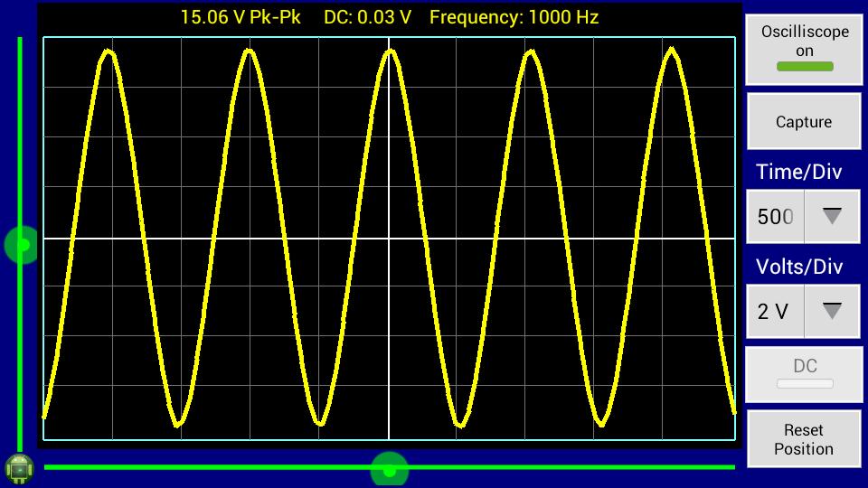The width and height of the screenshot is (868, 488).
Task: Expand the Volts/Div dropdown arrow
Action: pyautogui.click(x=832, y=311)
